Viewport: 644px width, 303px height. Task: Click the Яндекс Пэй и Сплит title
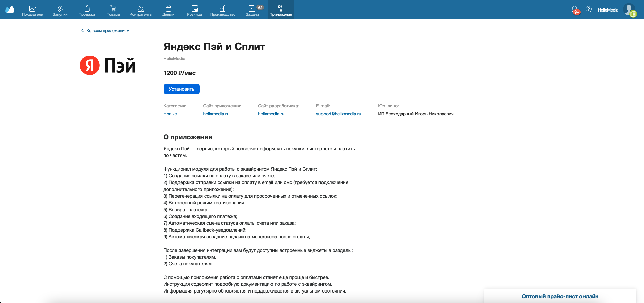click(214, 47)
